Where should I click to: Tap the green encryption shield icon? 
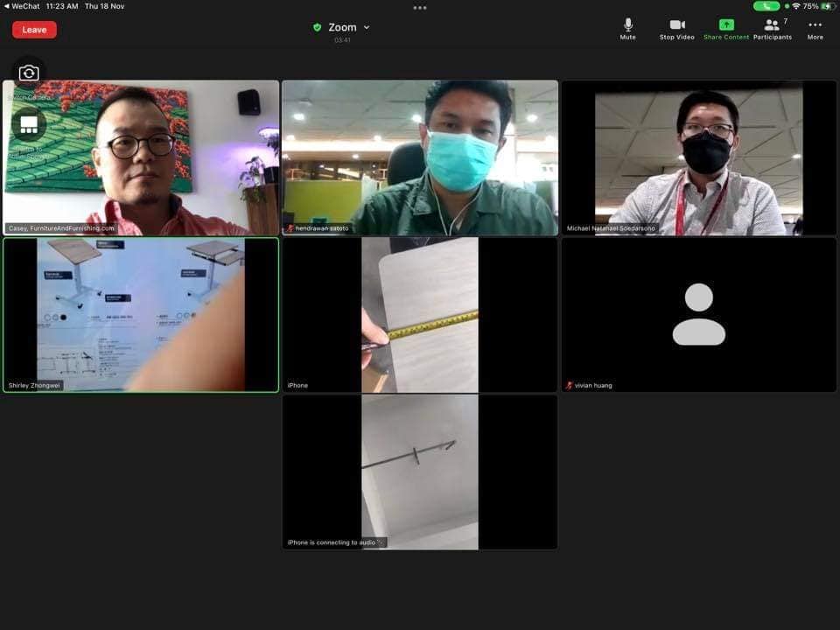[x=317, y=27]
